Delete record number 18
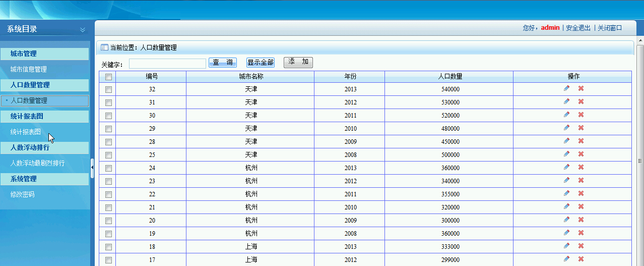The image size is (644, 266). [581, 246]
